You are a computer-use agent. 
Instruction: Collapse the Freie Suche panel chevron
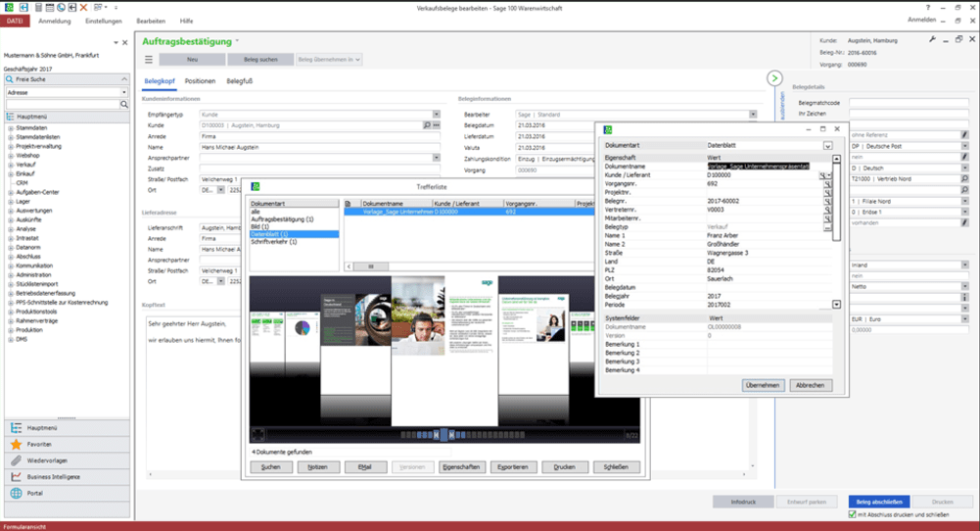[x=123, y=79]
